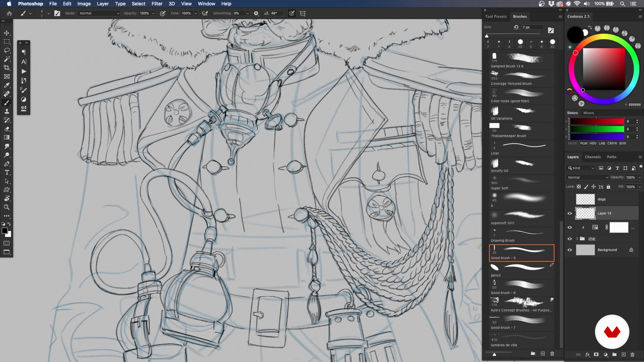This screenshot has width=644, height=362.
Task: Toggle airbrush build-up effects
Action: coord(205,13)
